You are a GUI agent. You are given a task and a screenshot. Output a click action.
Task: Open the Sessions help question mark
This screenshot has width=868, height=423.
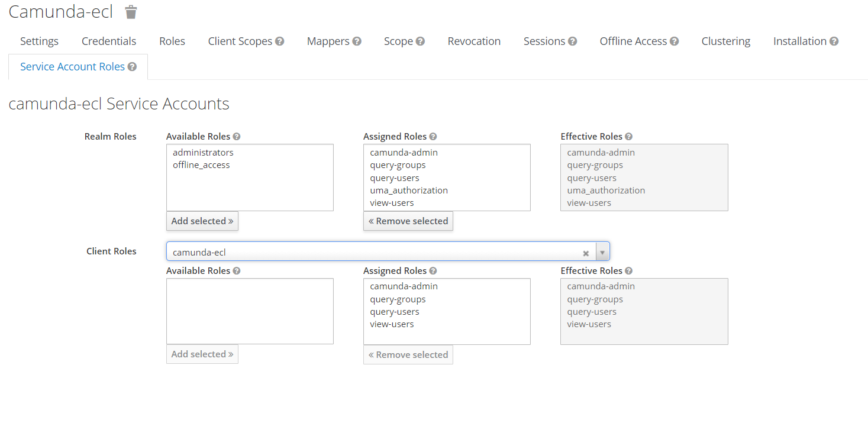574,41
